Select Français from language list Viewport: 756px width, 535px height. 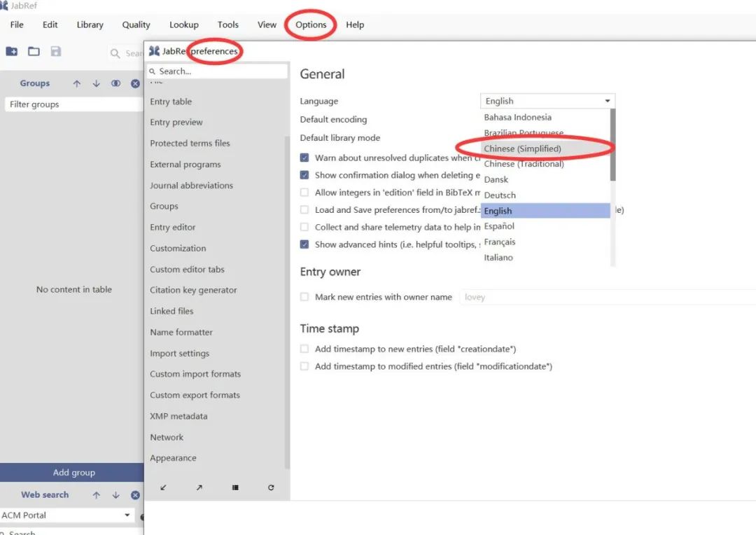545,242
